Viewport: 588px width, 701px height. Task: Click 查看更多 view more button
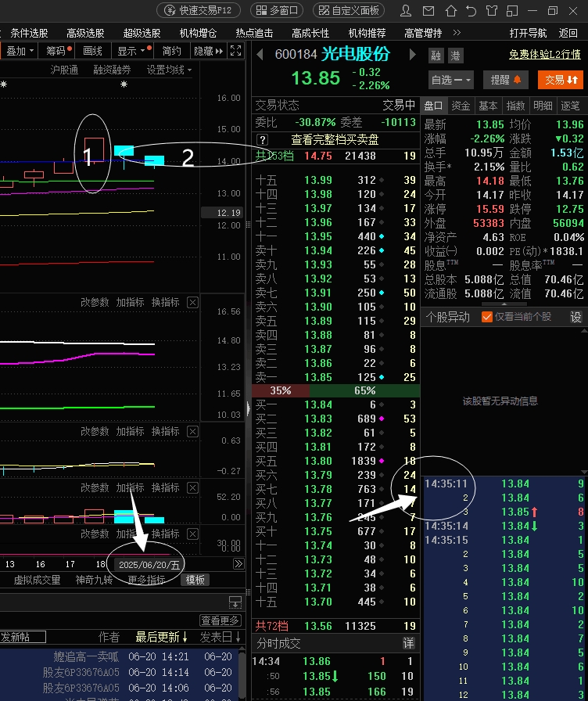tap(220, 620)
